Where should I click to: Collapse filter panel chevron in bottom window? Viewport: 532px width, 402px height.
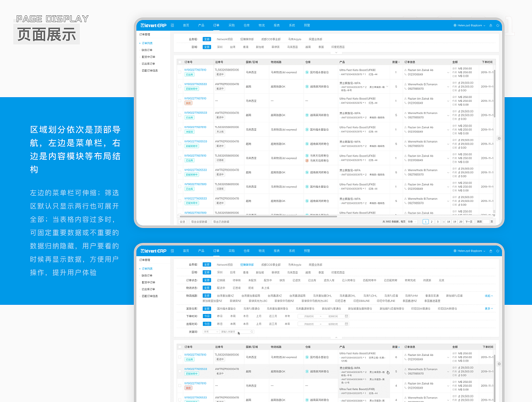click(x=336, y=338)
